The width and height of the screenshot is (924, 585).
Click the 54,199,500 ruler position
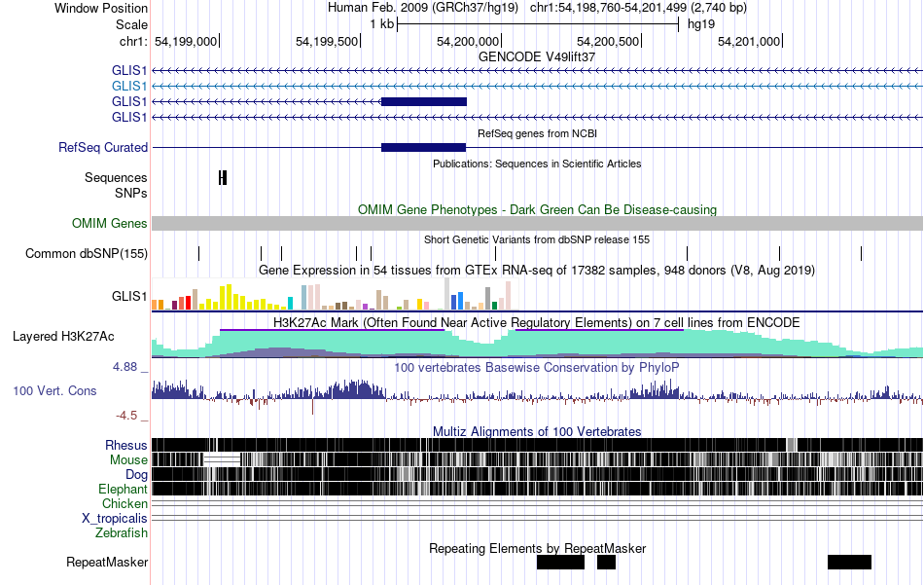(327, 42)
